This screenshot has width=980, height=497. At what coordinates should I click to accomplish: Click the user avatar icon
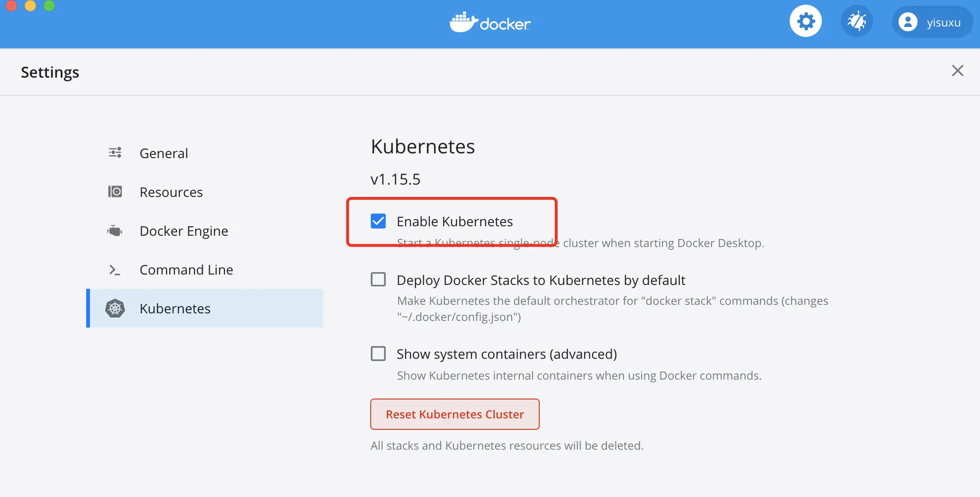[x=908, y=22]
